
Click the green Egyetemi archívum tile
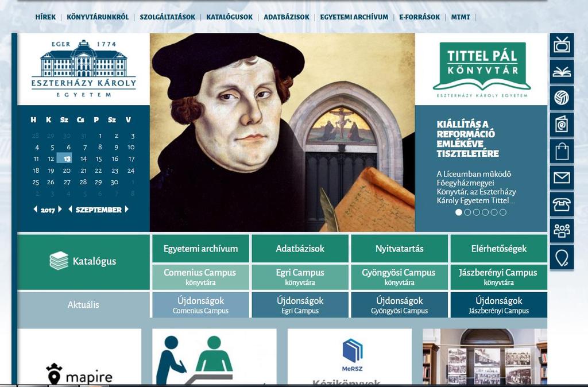pos(200,249)
